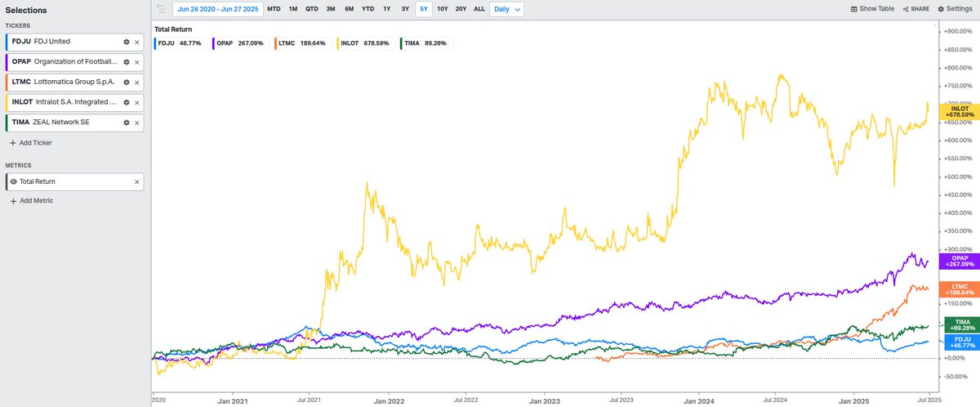The height and width of the screenshot is (407, 980).
Task: Select the 1M time range
Action: (x=293, y=9)
